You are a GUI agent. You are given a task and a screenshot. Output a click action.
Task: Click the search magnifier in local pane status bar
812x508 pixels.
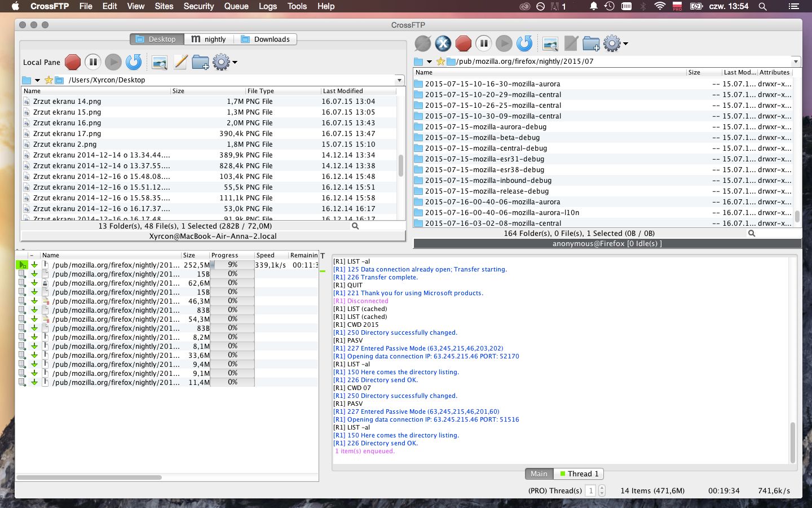(355, 226)
